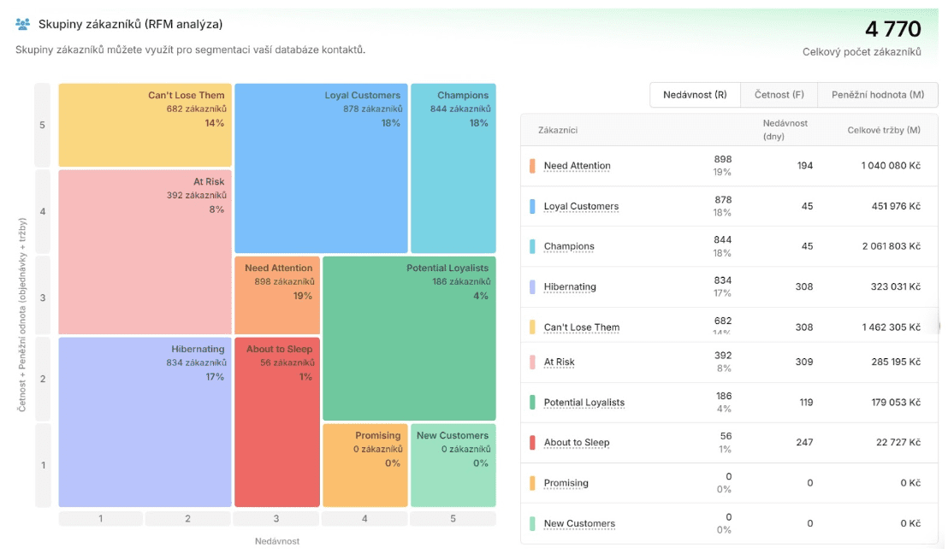Click the Promising tile in the chart
The image size is (948, 560).
(364, 465)
